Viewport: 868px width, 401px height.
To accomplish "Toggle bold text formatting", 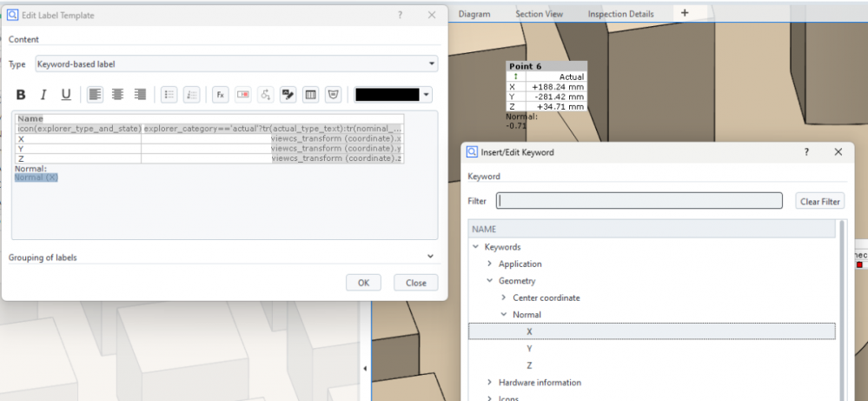I will coord(21,95).
